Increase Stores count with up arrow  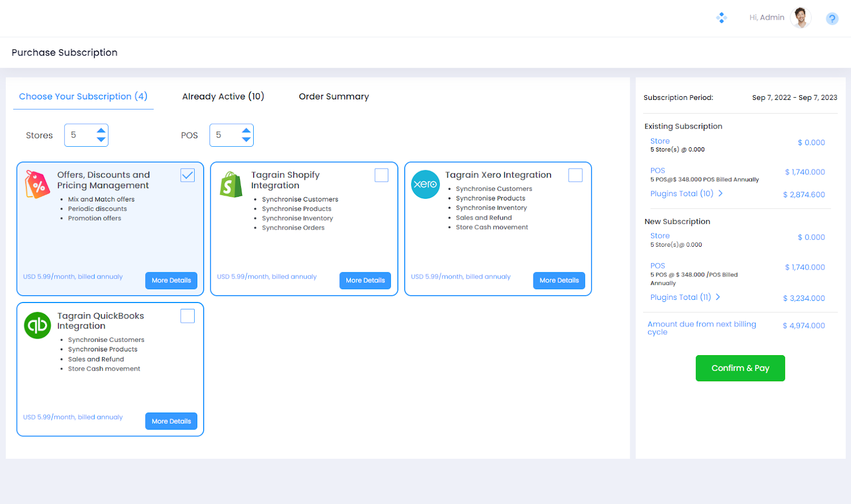[101, 130]
